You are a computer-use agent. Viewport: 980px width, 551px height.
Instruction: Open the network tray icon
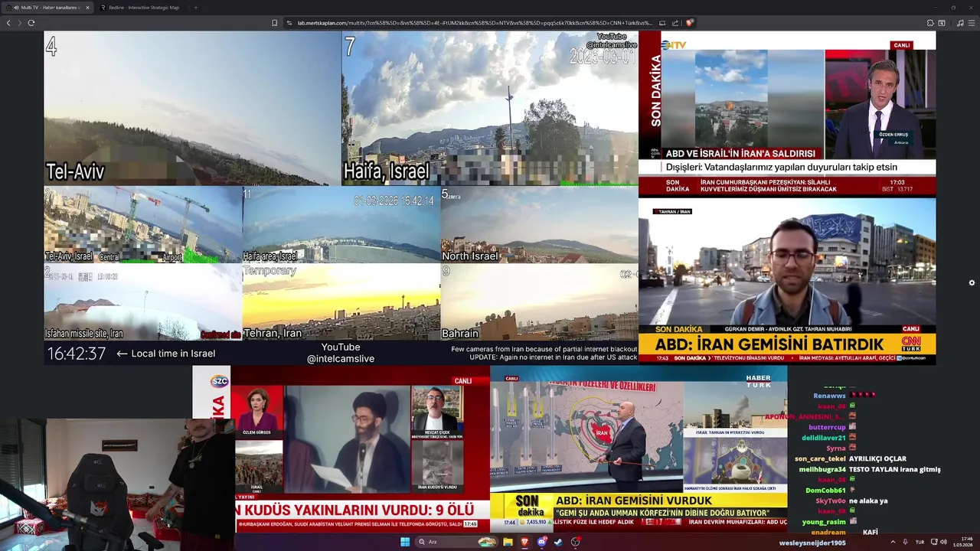(933, 542)
